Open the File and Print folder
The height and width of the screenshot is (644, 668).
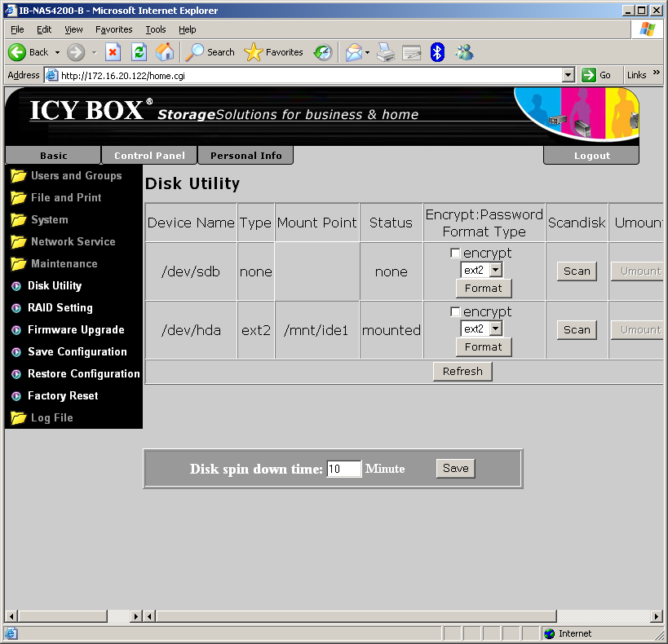pyautogui.click(x=55, y=197)
